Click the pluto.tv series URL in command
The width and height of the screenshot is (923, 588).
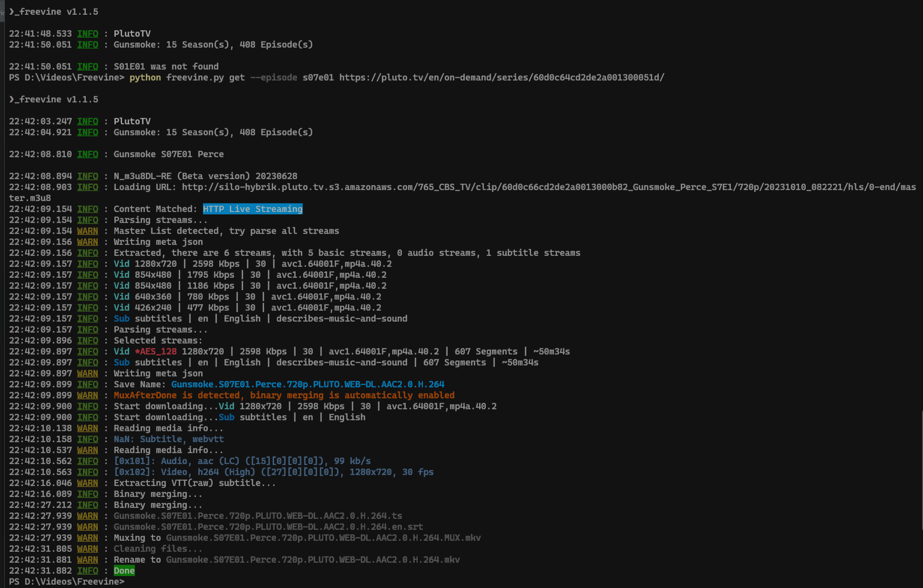(x=502, y=77)
